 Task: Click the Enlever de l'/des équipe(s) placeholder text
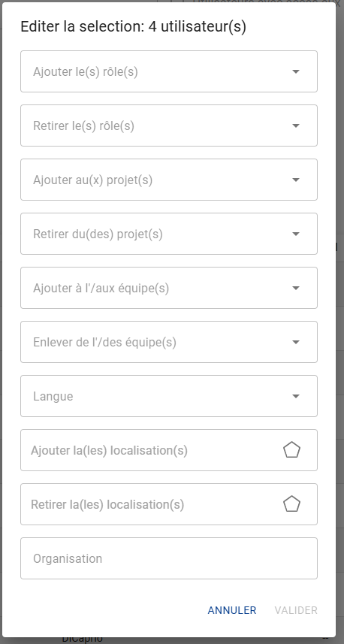[x=104, y=342]
